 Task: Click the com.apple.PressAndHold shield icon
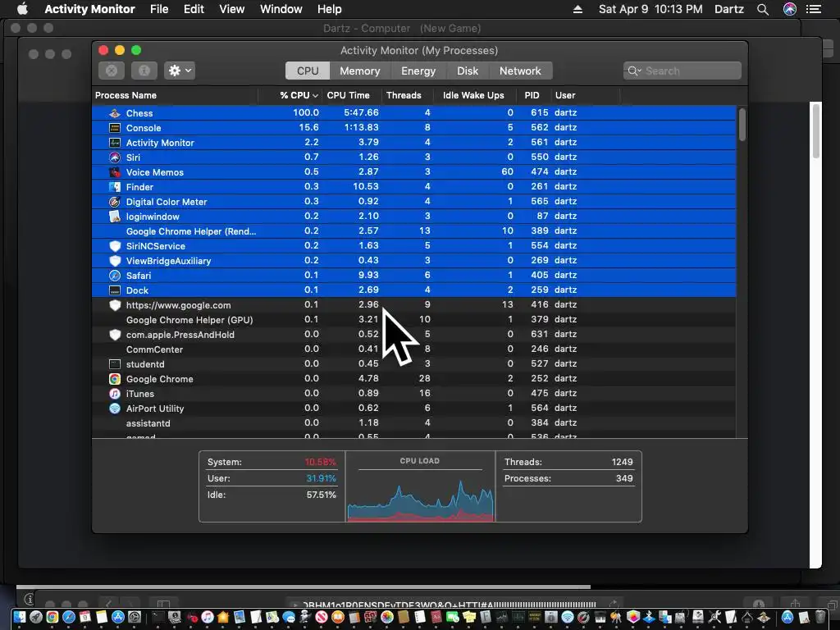(115, 335)
